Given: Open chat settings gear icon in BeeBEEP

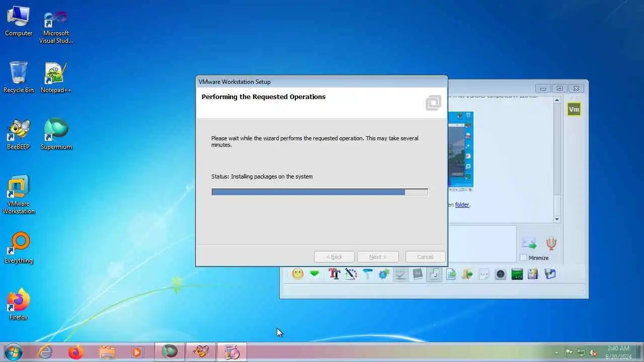Looking at the screenshot, I should [384, 274].
